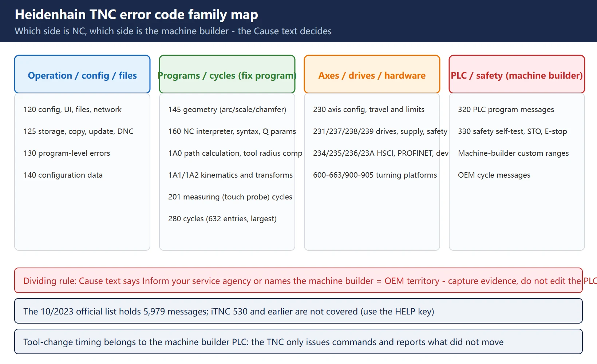The image size is (597, 364).
Task: Select '234/235/236/23A HSCI, PROFINET' row
Action: pyautogui.click(x=381, y=153)
